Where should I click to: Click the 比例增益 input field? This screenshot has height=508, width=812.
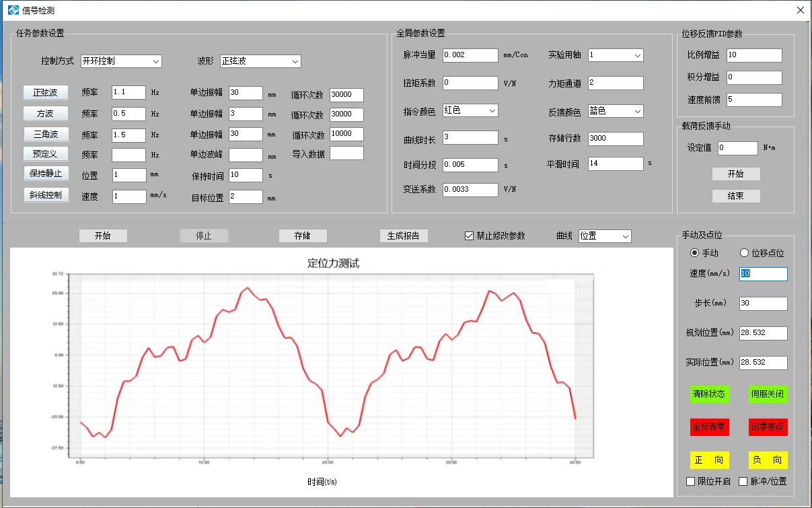click(x=753, y=55)
